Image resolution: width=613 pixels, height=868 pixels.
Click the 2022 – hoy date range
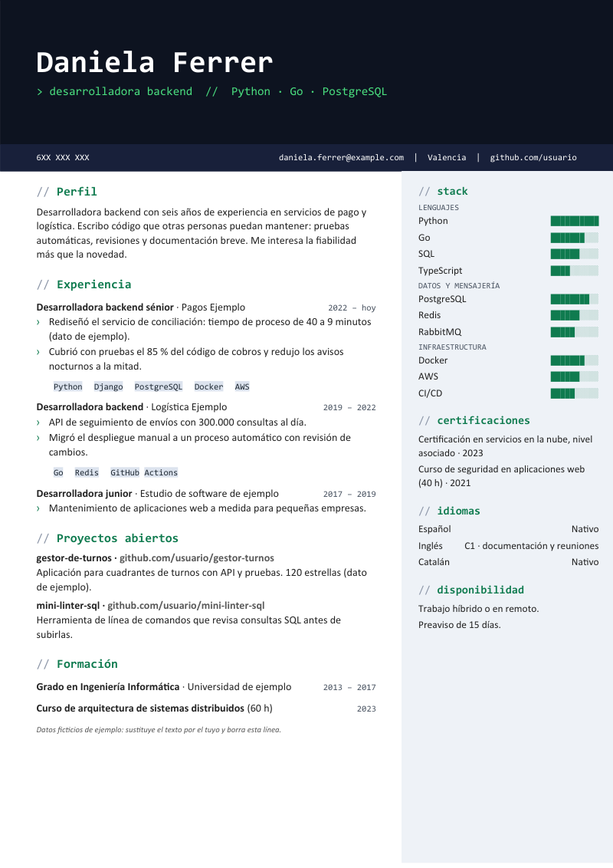[352, 307]
